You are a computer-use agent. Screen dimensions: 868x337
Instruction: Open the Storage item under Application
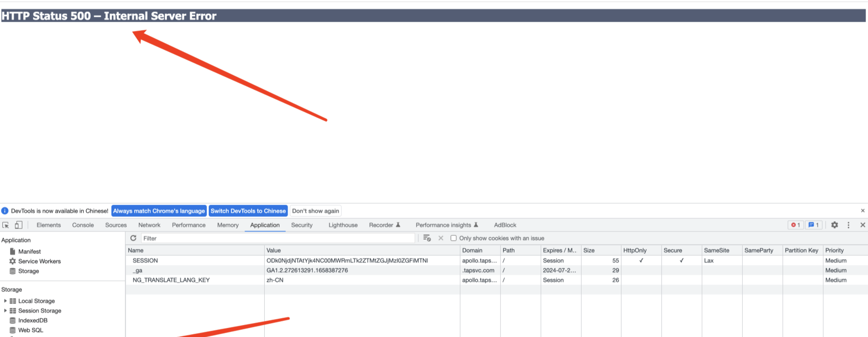(29, 271)
